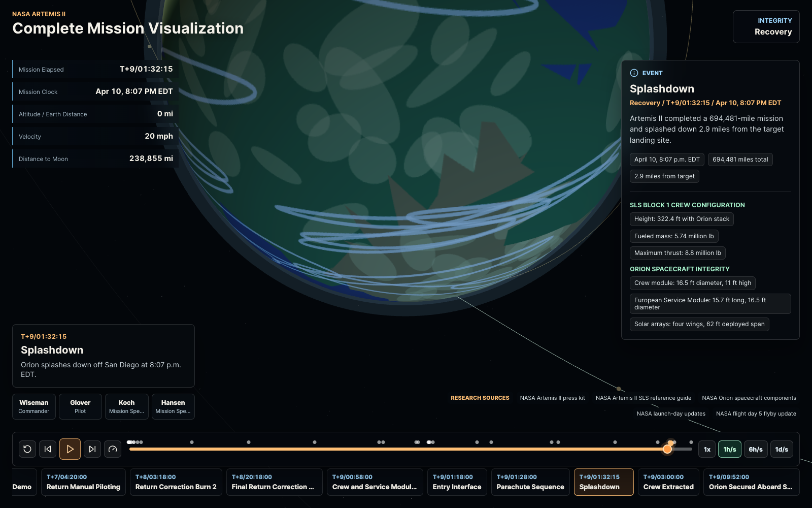This screenshot has height=508, width=812.
Task: Select the 1h/s playback speed
Action: [730, 449]
